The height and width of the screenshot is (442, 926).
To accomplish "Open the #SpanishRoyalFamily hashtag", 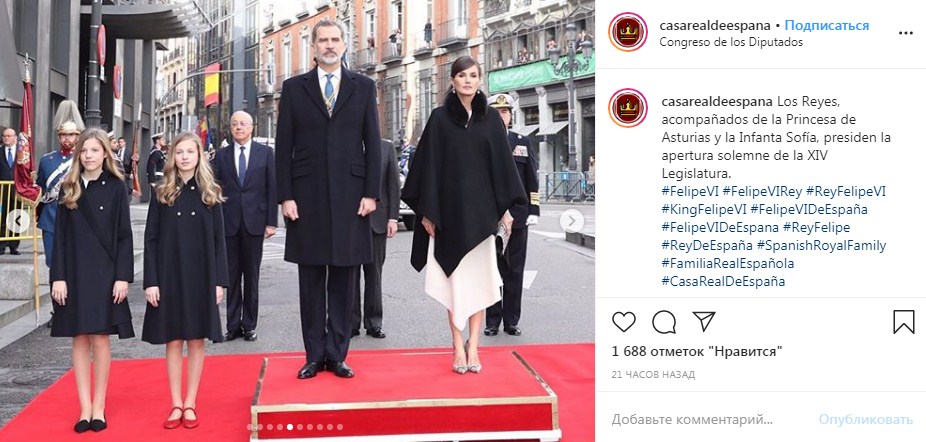I will 821,245.
